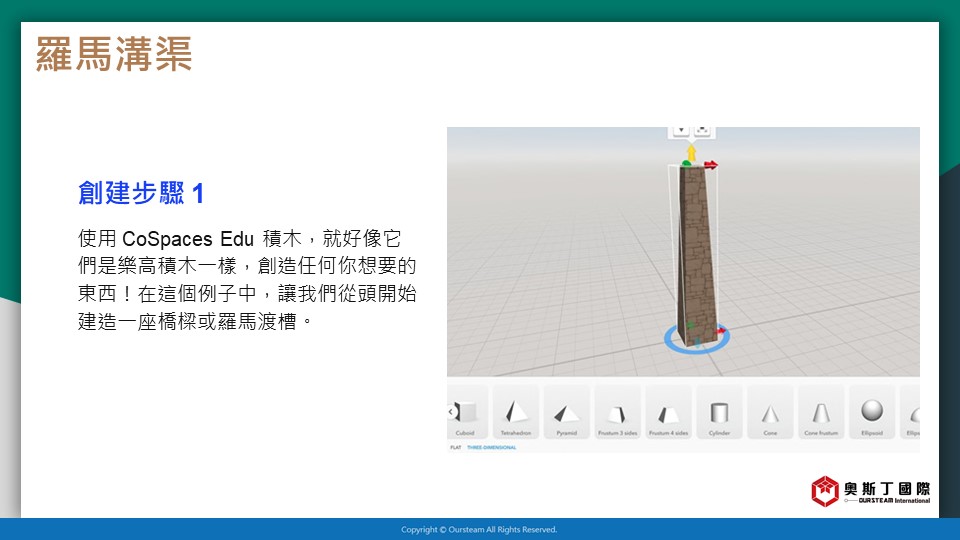Click the drag-mode icon above the object
Viewport: 960px width, 540px height.
[702, 130]
